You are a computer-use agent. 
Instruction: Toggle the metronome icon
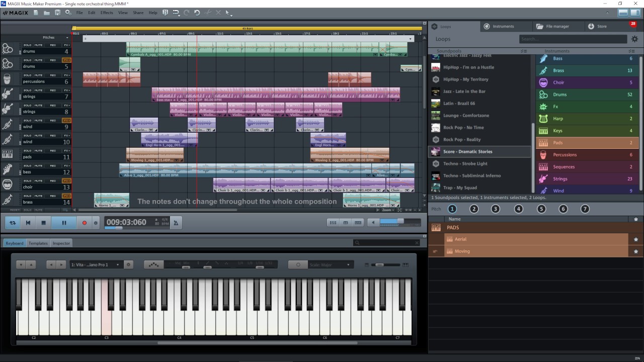[176, 222]
